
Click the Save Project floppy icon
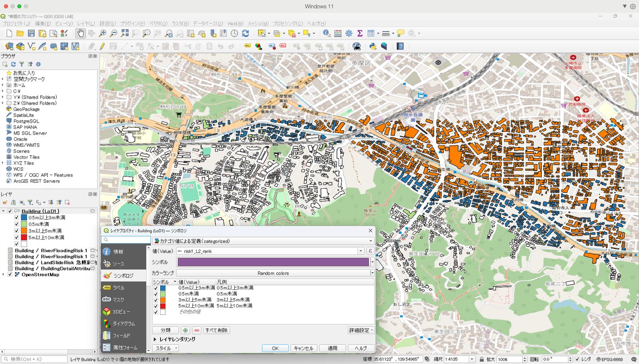[31, 33]
